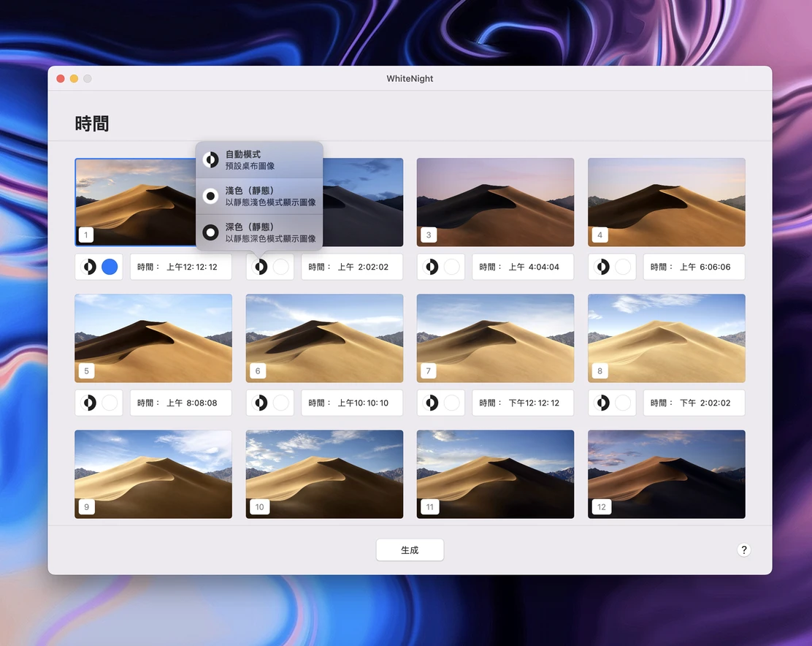The image size is (812, 646).
Task: Select dune thumbnail number 8
Action: click(x=667, y=338)
